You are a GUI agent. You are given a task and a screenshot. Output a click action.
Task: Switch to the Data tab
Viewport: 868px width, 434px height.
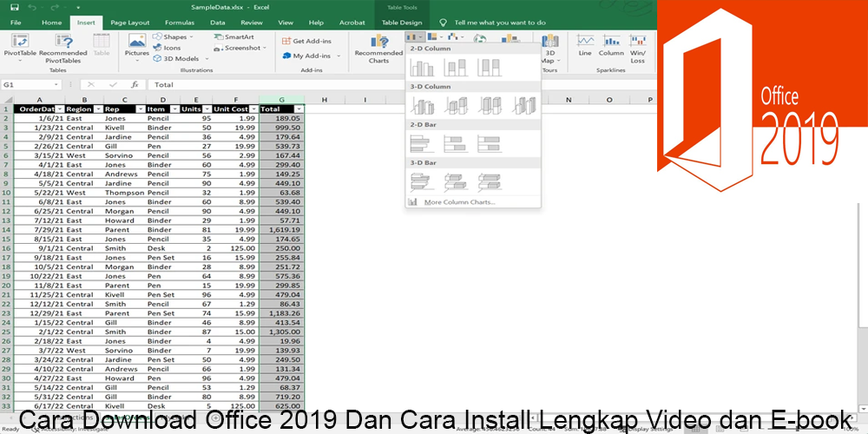pyautogui.click(x=218, y=23)
